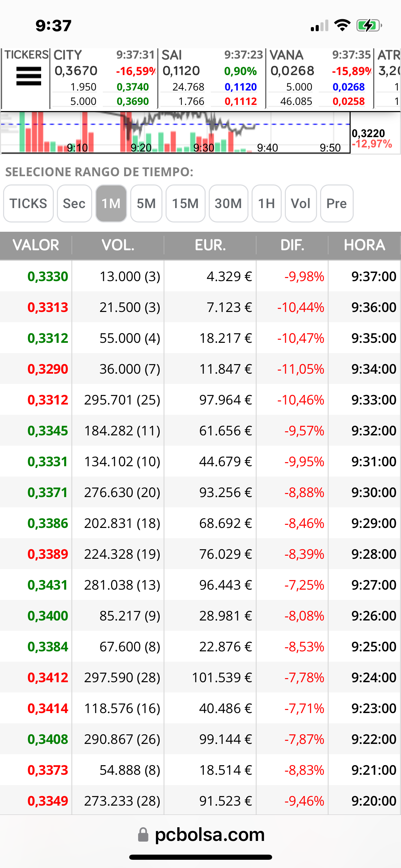Open the VANA ticker card
Screen dimensions: 401x868
pos(319,78)
